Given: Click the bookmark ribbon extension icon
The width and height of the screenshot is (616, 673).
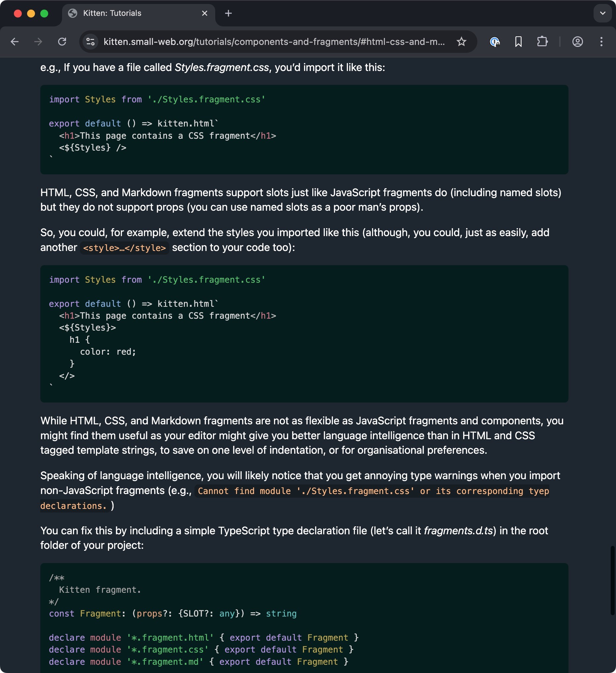Looking at the screenshot, I should [x=518, y=42].
